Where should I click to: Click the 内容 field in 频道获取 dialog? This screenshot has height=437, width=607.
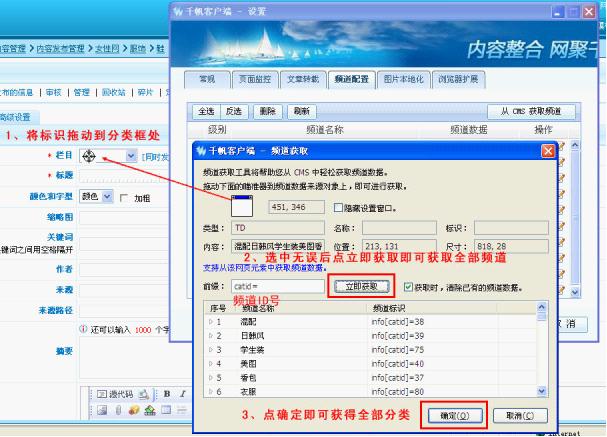[x=278, y=246]
